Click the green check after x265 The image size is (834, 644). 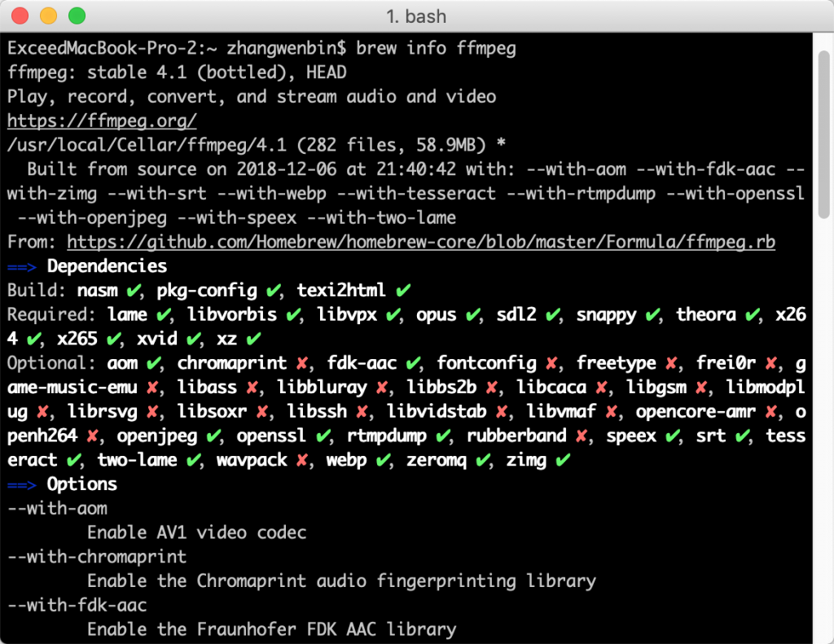pos(113,339)
